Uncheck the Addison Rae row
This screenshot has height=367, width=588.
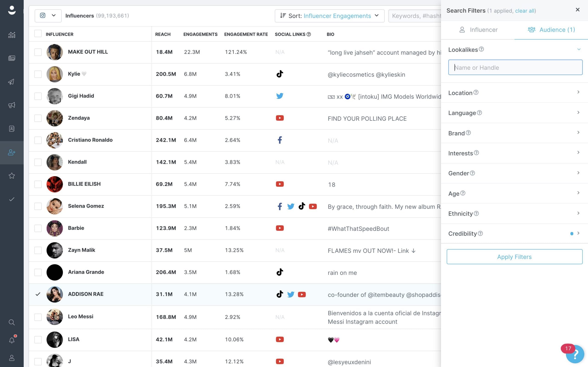click(38, 295)
